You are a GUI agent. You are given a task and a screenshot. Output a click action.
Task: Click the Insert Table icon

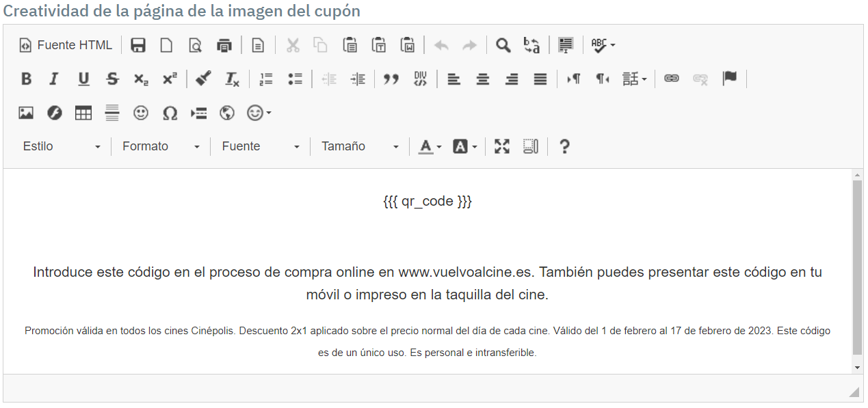[83, 113]
